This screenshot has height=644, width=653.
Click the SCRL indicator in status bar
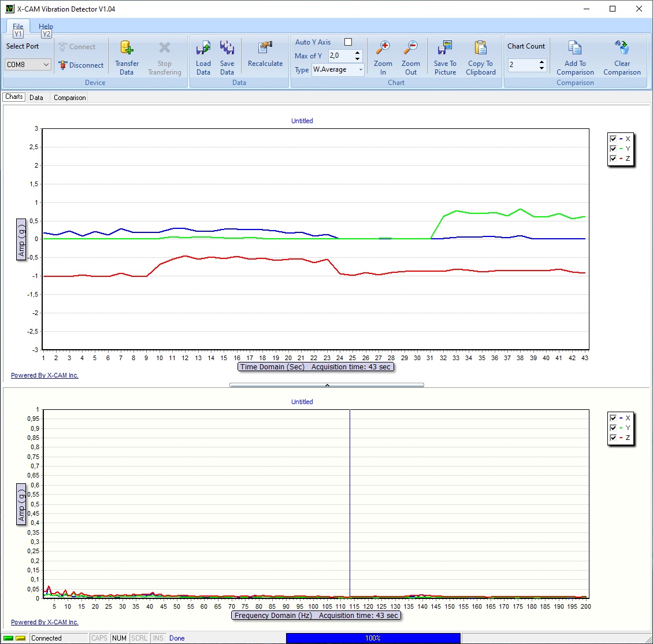(139, 638)
